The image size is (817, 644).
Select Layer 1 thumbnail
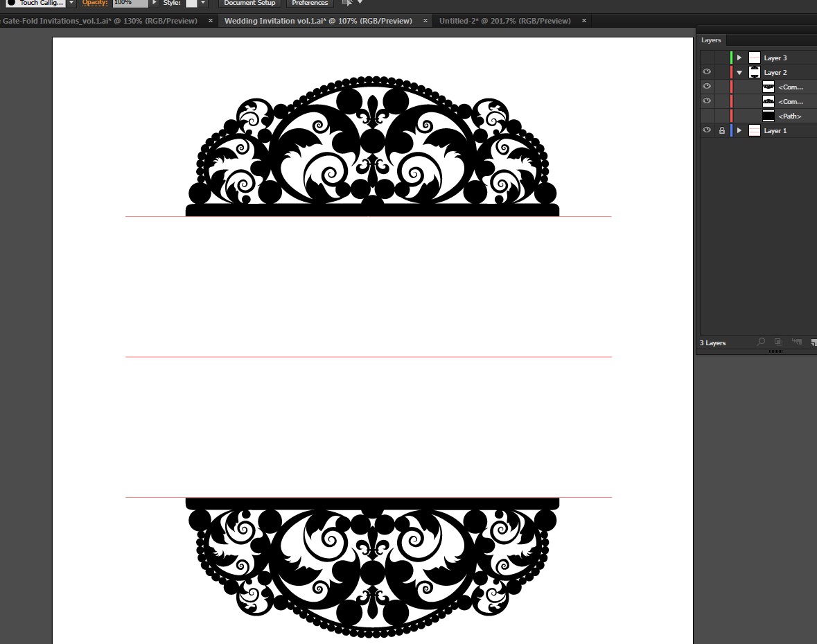tap(755, 130)
